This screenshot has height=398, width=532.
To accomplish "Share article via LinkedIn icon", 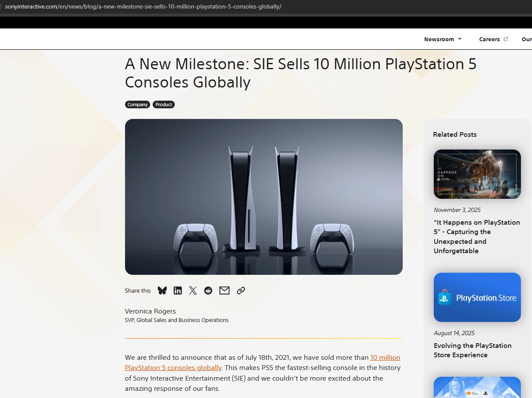I will tap(178, 291).
